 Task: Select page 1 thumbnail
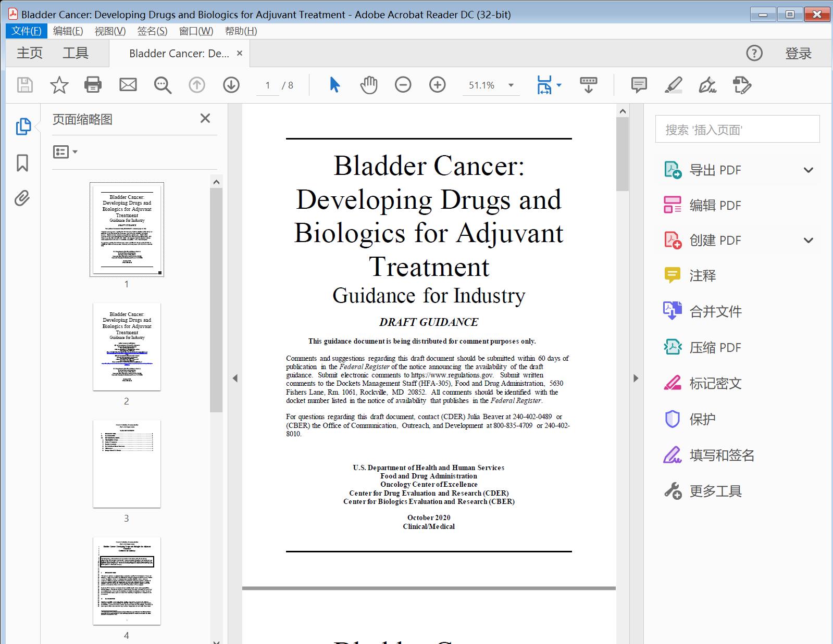tap(127, 229)
